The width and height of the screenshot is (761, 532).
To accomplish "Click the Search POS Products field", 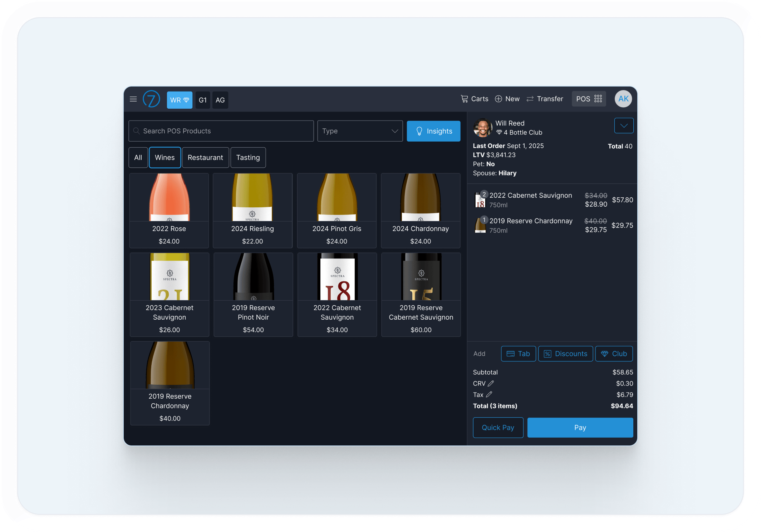I will pos(221,131).
